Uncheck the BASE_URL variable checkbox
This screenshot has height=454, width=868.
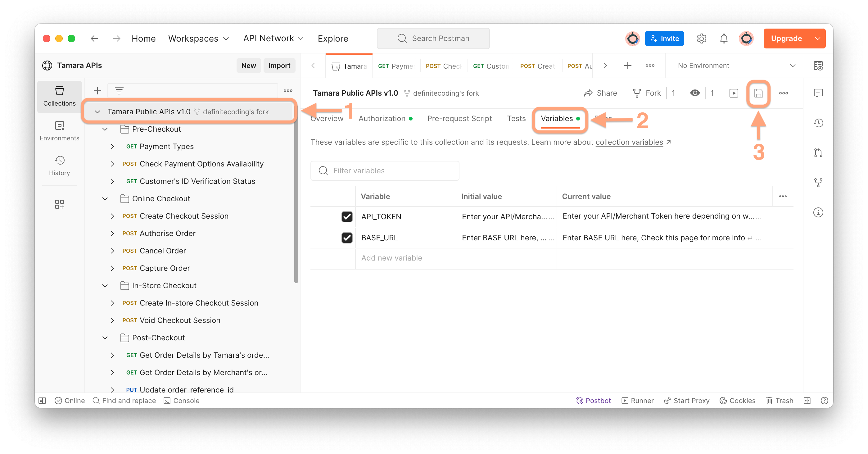[x=347, y=238]
